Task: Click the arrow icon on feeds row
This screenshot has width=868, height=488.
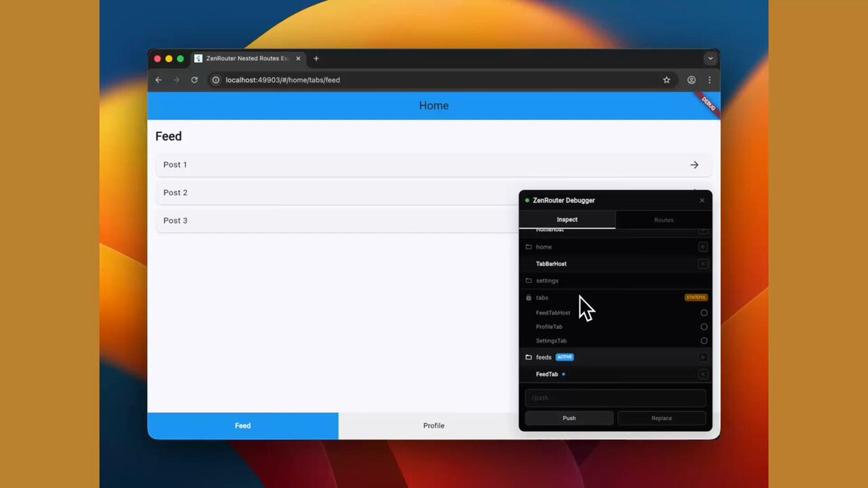Action: tap(703, 357)
